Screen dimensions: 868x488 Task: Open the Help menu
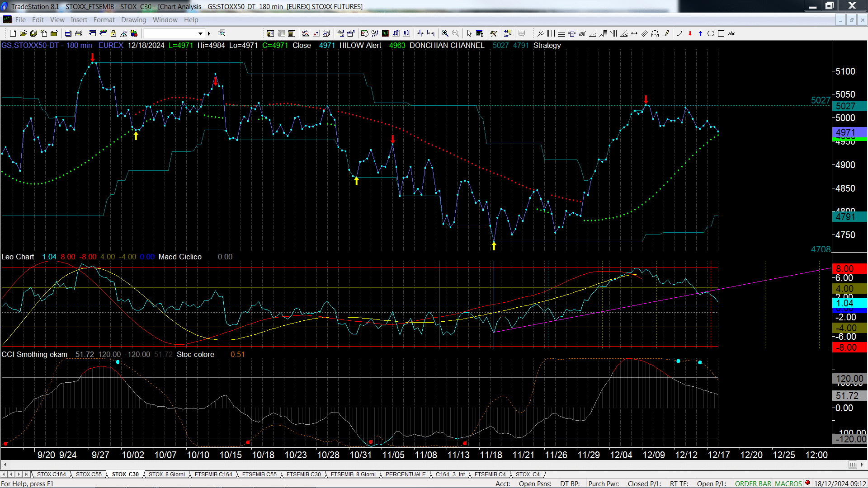pos(191,20)
